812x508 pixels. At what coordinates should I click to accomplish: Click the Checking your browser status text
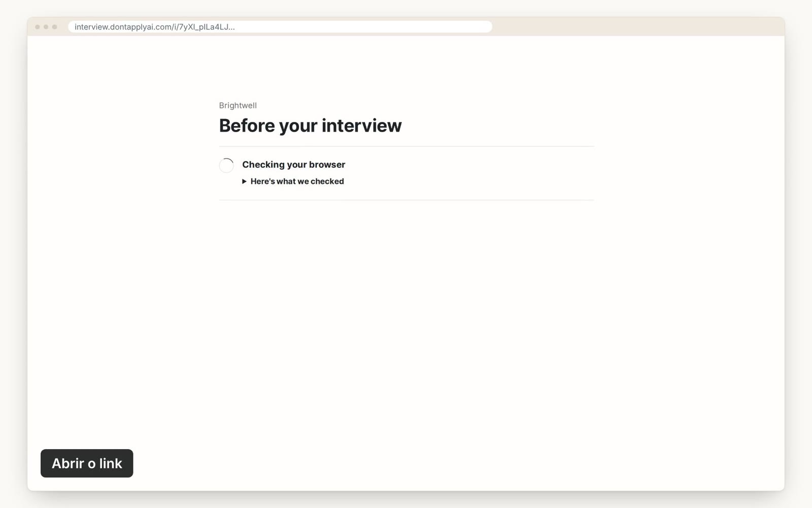tap(294, 165)
